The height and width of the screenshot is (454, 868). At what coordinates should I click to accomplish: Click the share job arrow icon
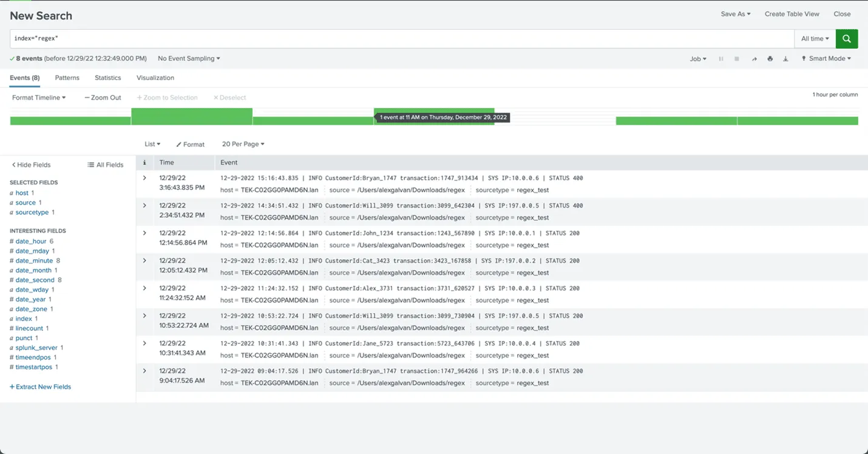tap(754, 59)
